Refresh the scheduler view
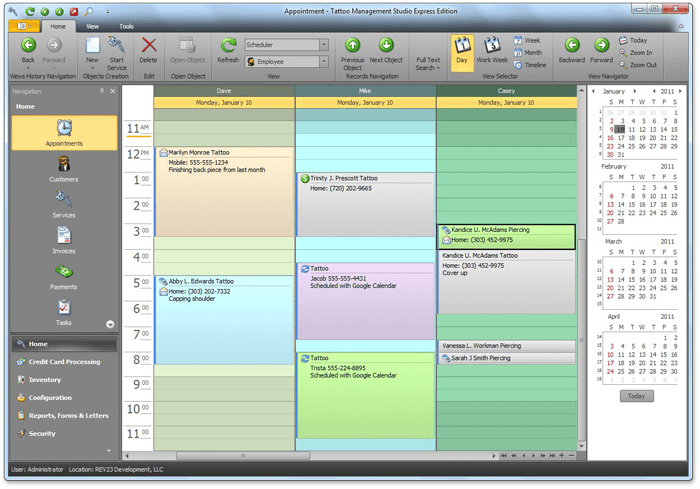This screenshot has height=489, width=700. (x=228, y=50)
